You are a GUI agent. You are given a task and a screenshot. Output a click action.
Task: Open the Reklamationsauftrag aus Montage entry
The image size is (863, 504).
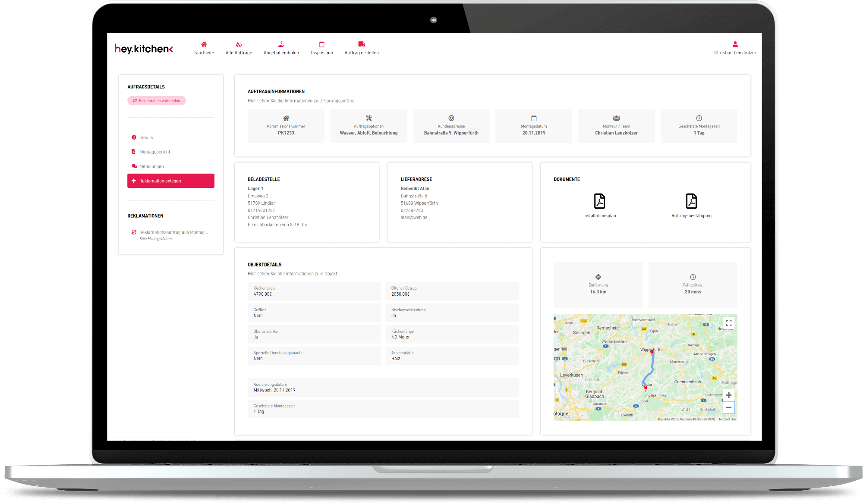tap(173, 232)
